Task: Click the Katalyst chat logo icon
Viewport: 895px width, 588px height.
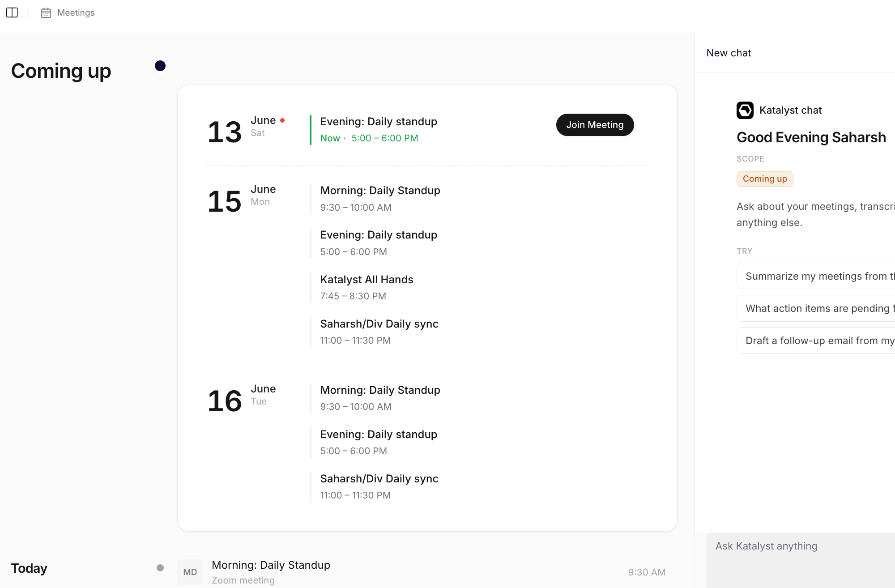Action: pos(745,110)
